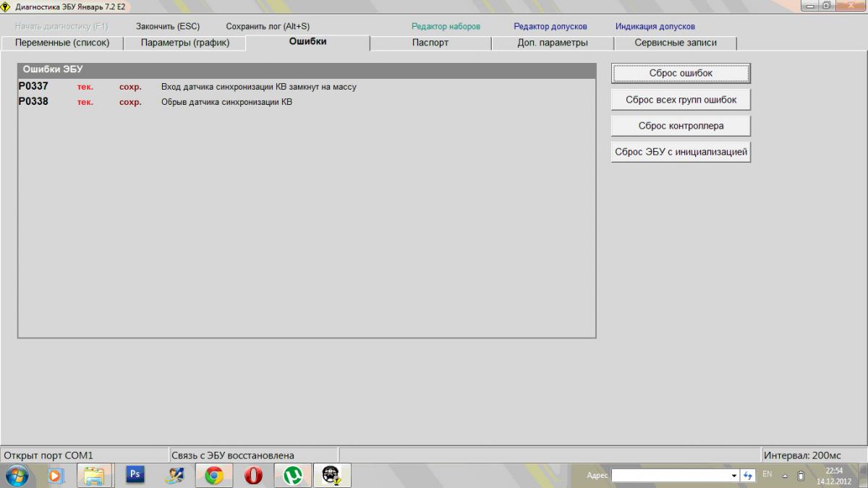Click the EN language indicator

point(767,474)
